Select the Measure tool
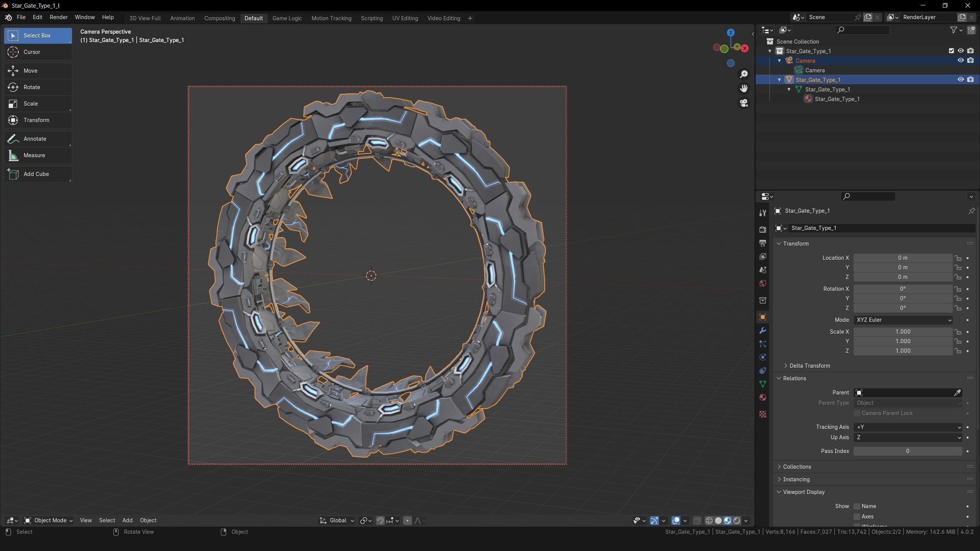 point(34,155)
